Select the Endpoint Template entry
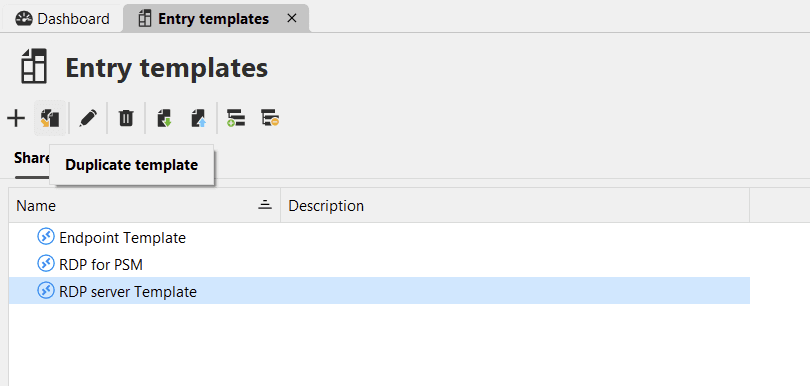The image size is (810, 386). click(x=122, y=238)
